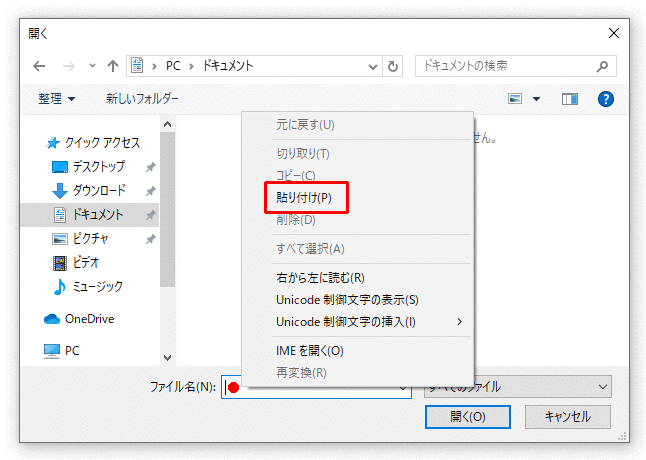Choose 貼り付け(P) from context menu

[x=304, y=197]
